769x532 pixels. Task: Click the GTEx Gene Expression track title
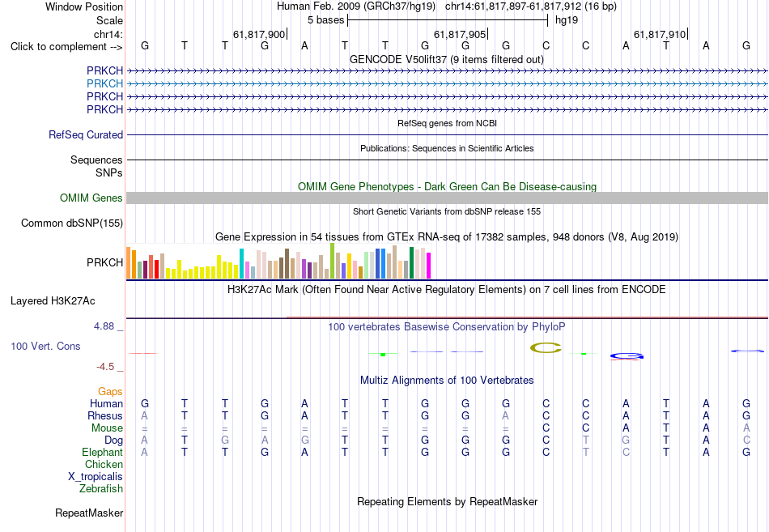click(x=447, y=237)
